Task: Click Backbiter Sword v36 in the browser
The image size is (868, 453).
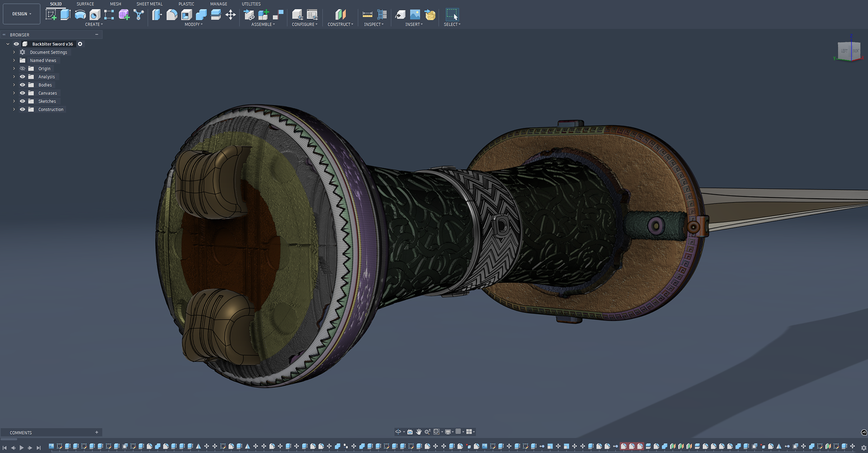Action: click(52, 44)
